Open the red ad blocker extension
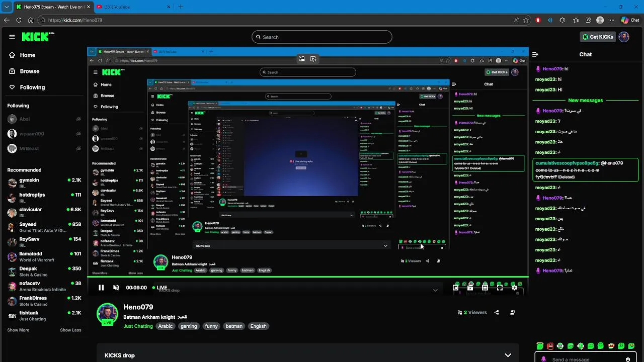Screen dimensions: 644x362 point(538,20)
